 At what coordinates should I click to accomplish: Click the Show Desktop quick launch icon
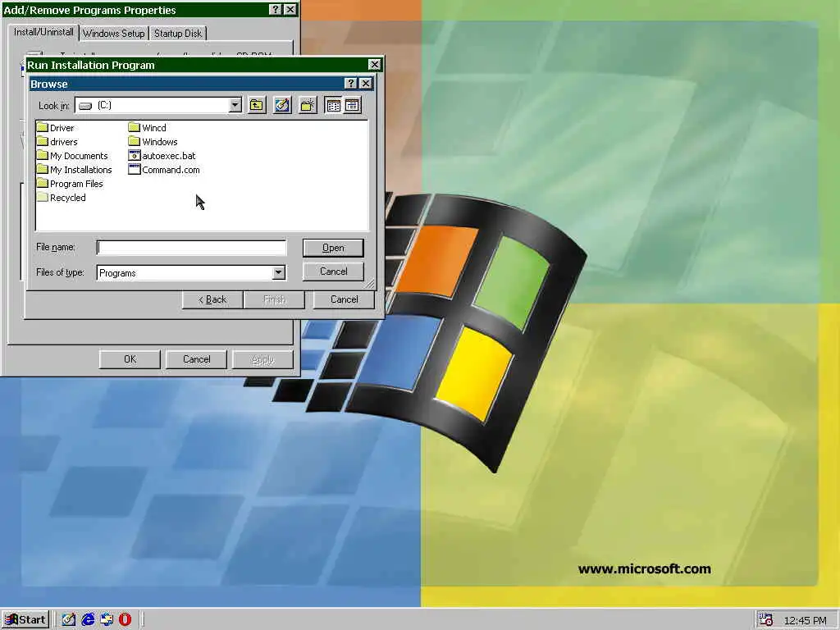[x=69, y=620]
